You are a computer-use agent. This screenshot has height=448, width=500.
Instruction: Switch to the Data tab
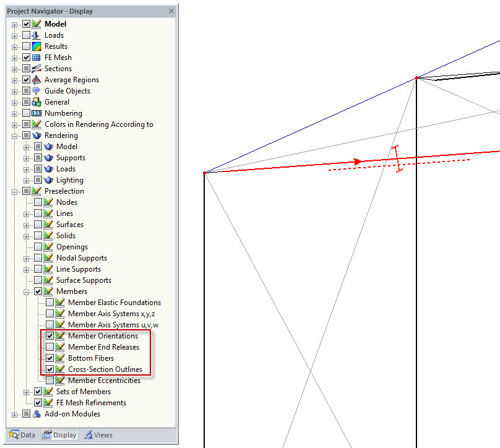pos(22,435)
